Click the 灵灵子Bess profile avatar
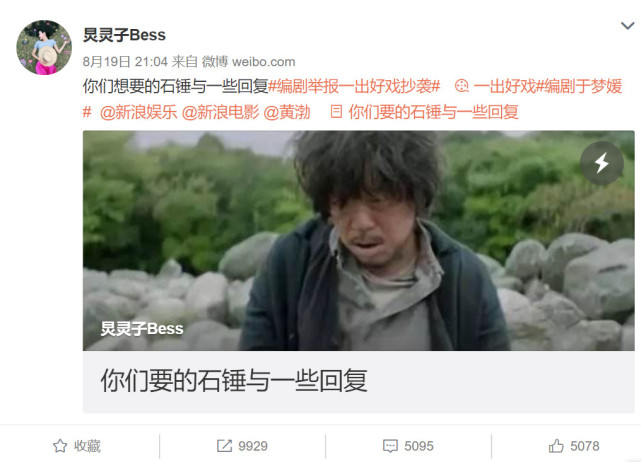Image resolution: width=641 pixels, height=462 pixels. tap(44, 47)
